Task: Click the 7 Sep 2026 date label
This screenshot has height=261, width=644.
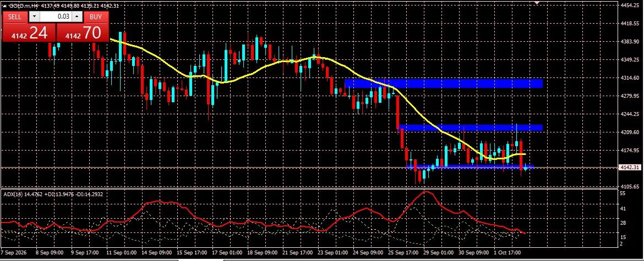Action: 13,253
